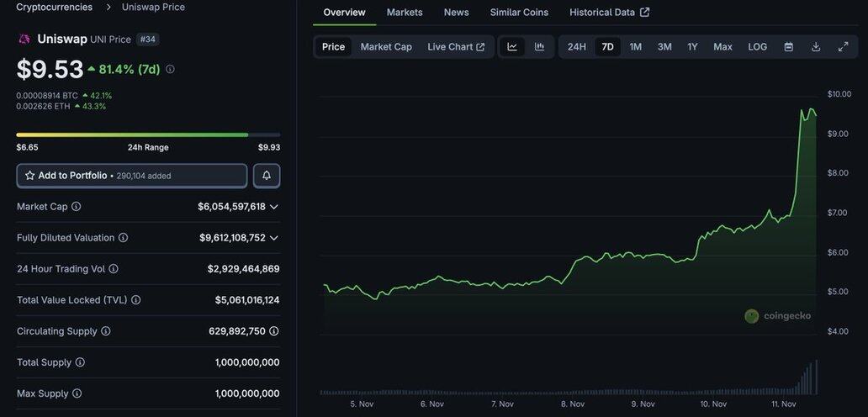Click the Market Cap info icon
Viewport: 868px width, 417px height.
click(77, 207)
